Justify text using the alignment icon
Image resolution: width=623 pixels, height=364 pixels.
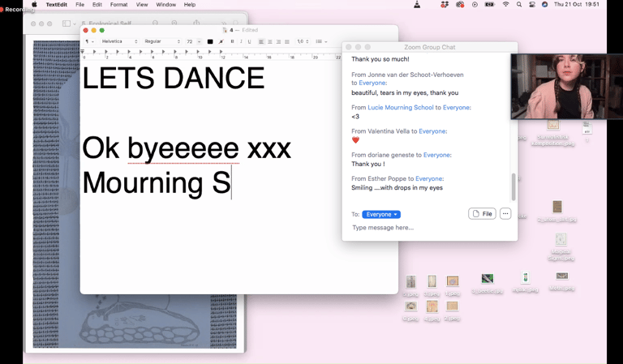pos(287,41)
